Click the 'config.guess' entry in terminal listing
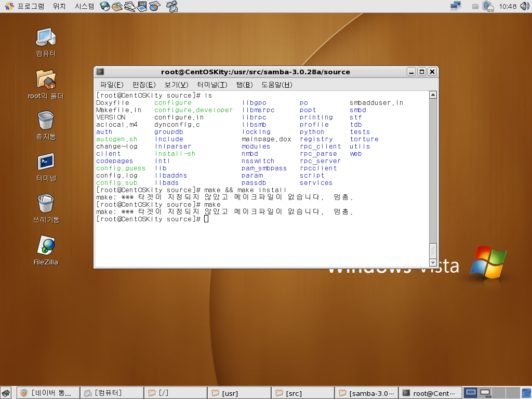The image size is (532, 399). tap(121, 168)
